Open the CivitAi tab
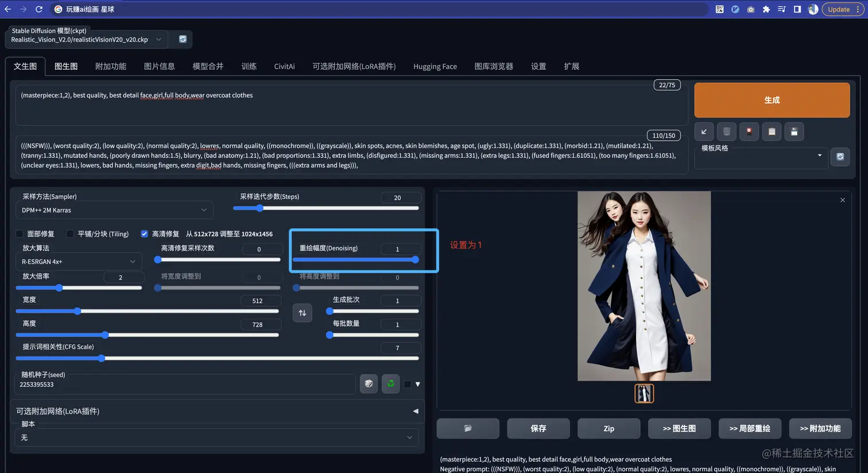 pos(284,67)
